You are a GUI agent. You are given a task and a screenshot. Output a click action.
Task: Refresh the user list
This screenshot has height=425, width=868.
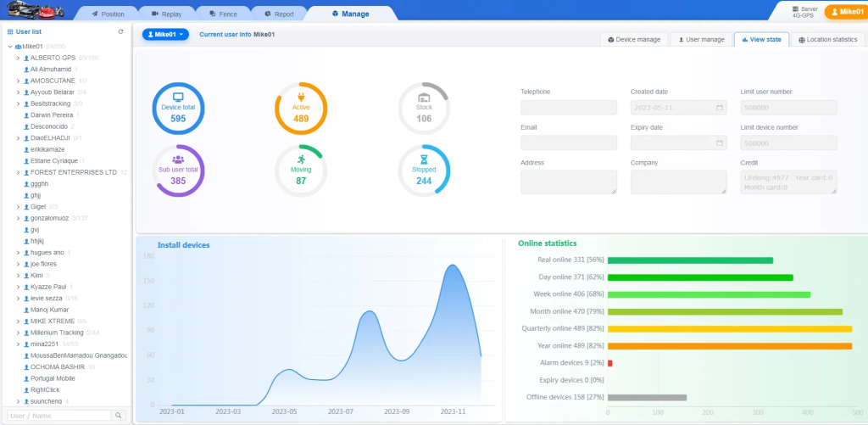(120, 31)
